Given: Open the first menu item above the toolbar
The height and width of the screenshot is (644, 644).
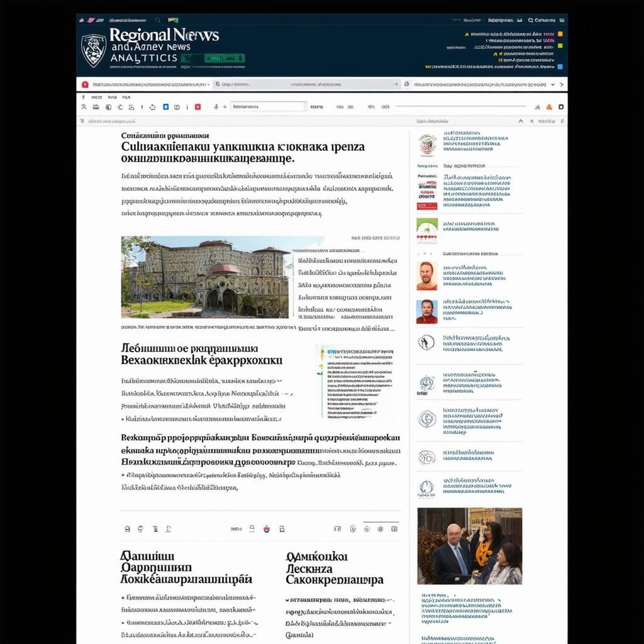Looking at the screenshot, I should pyautogui.click(x=96, y=97).
